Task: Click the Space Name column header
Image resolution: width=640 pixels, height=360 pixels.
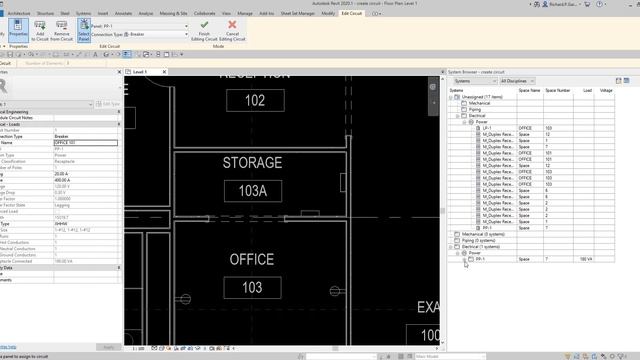Action: click(x=529, y=90)
